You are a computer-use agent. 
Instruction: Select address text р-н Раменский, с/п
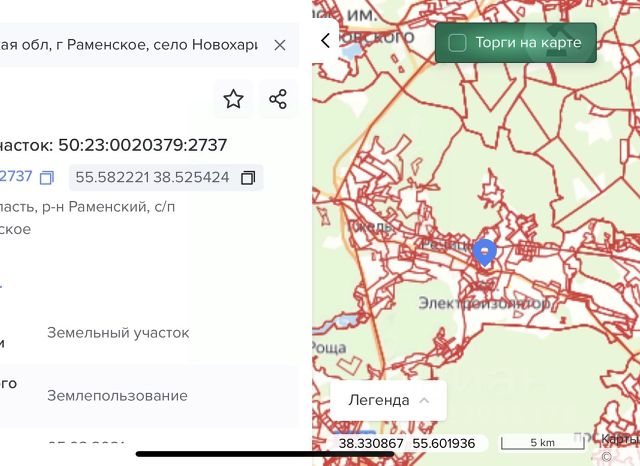pos(109,207)
